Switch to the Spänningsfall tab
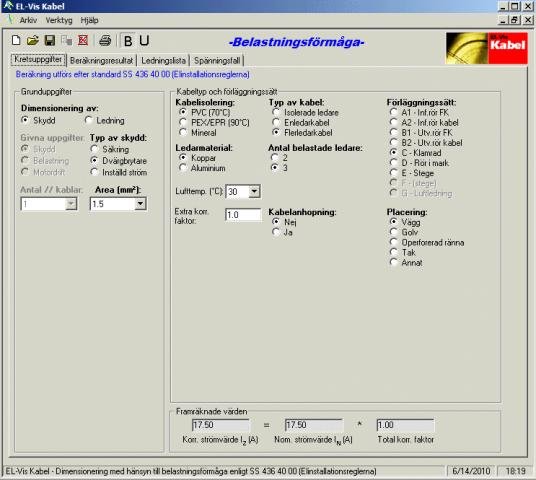The height and width of the screenshot is (480, 536). tap(217, 61)
